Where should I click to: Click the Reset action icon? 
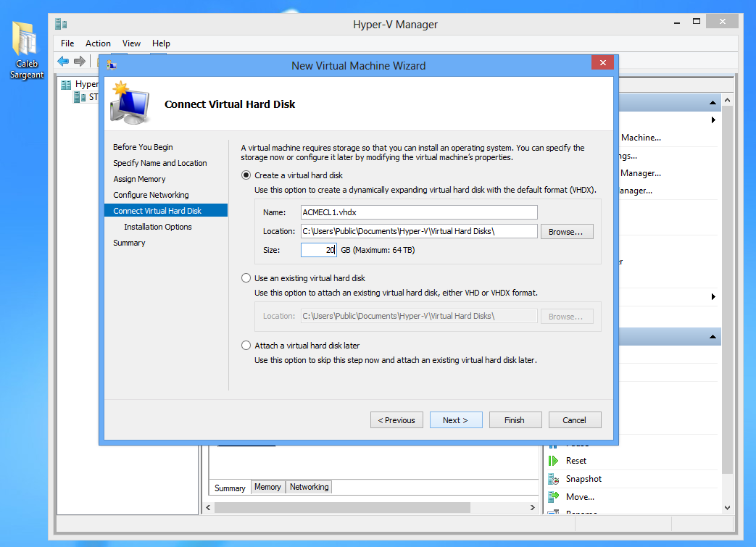pyautogui.click(x=554, y=461)
